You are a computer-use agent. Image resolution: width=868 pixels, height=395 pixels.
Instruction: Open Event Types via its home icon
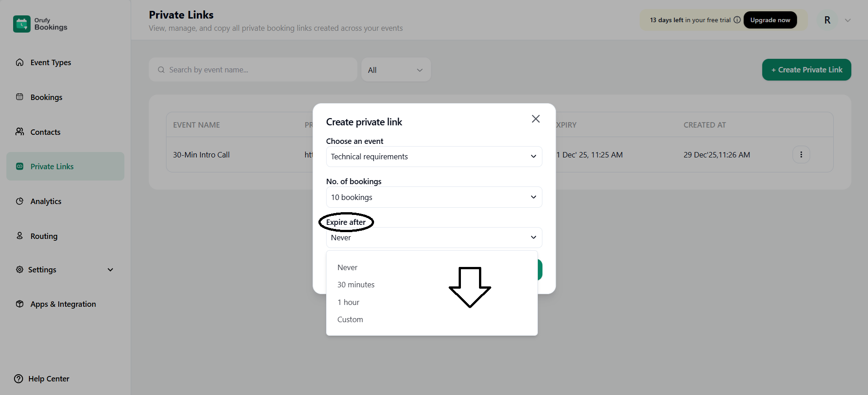20,62
